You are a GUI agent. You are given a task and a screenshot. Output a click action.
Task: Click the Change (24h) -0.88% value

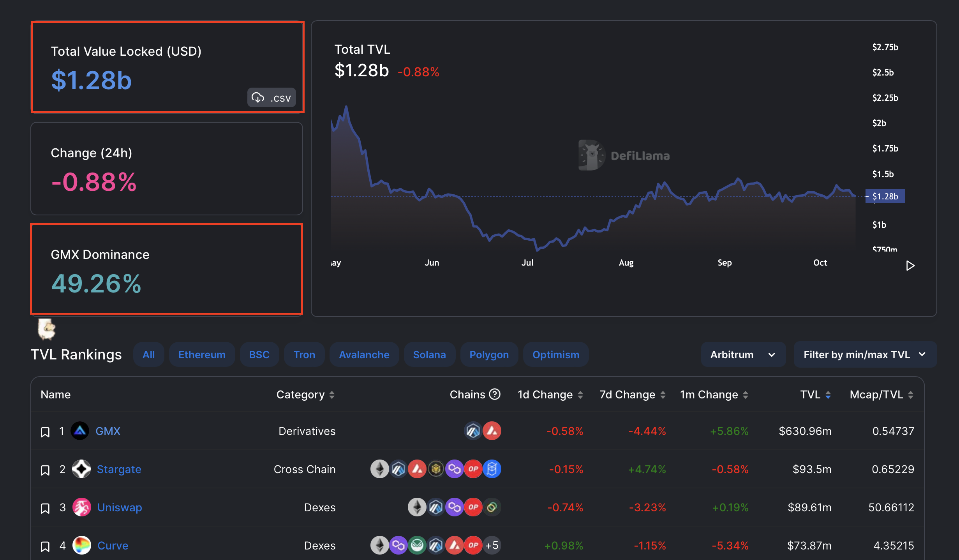(x=94, y=182)
